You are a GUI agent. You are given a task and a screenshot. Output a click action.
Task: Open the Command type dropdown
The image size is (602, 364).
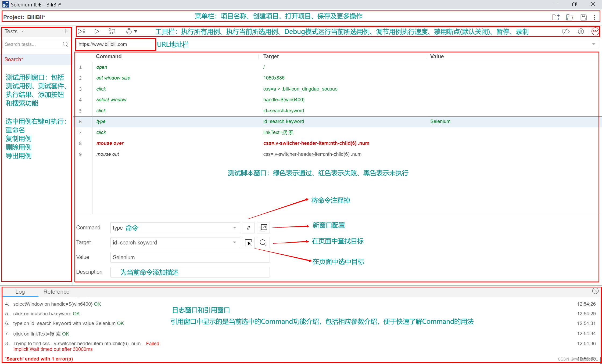click(x=235, y=228)
